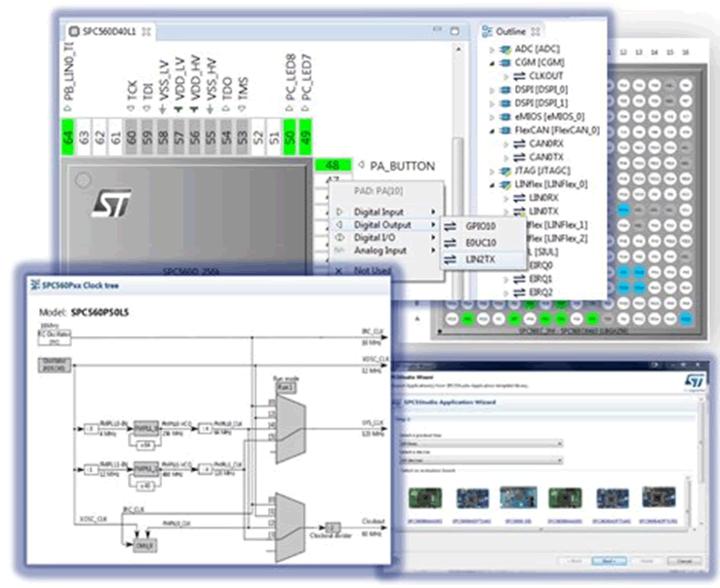Screen dimensions: 720x588
Task: Select pin 50 PC_LED8
Action: pyautogui.click(x=290, y=137)
